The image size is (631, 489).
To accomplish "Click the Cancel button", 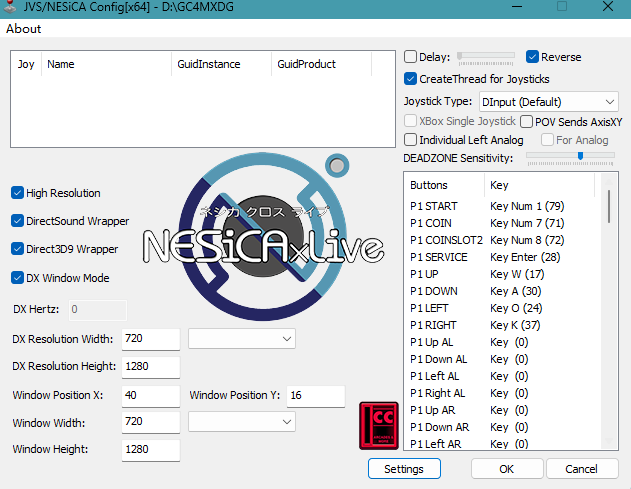I will pos(582,469).
